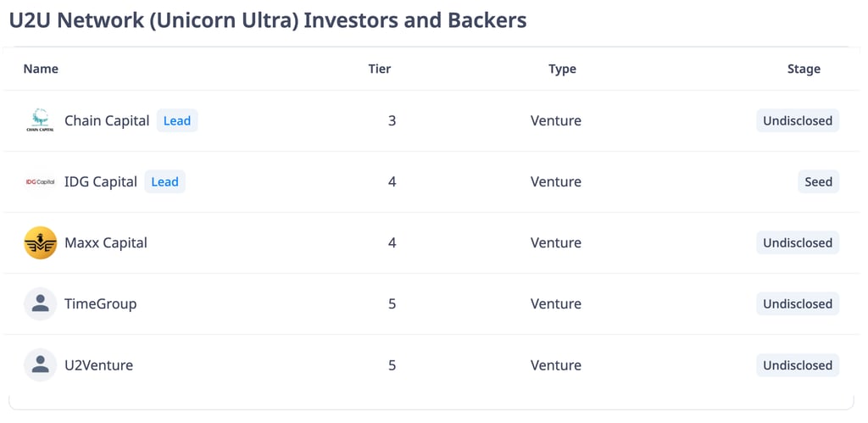Go to the Maxx Capital investor page
The image size is (868, 423).
tap(106, 242)
